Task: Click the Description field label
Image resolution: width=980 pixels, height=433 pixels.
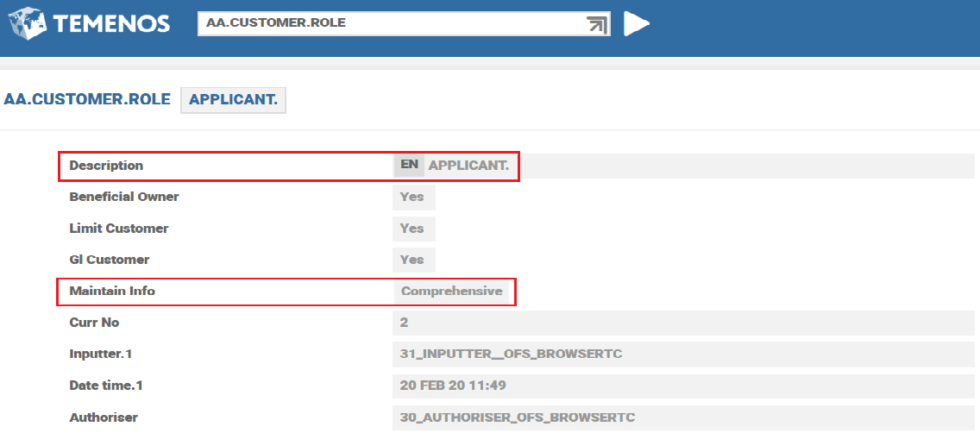Action: (x=106, y=166)
